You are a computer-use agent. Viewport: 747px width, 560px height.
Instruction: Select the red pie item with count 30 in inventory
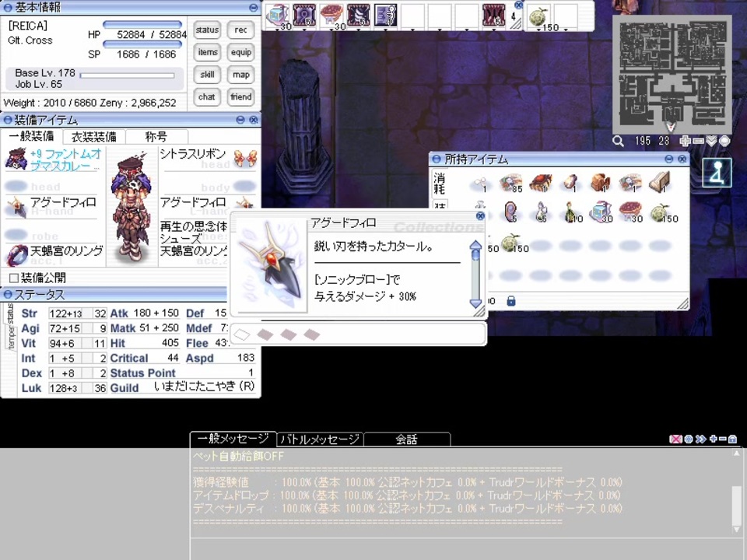pyautogui.click(x=630, y=212)
